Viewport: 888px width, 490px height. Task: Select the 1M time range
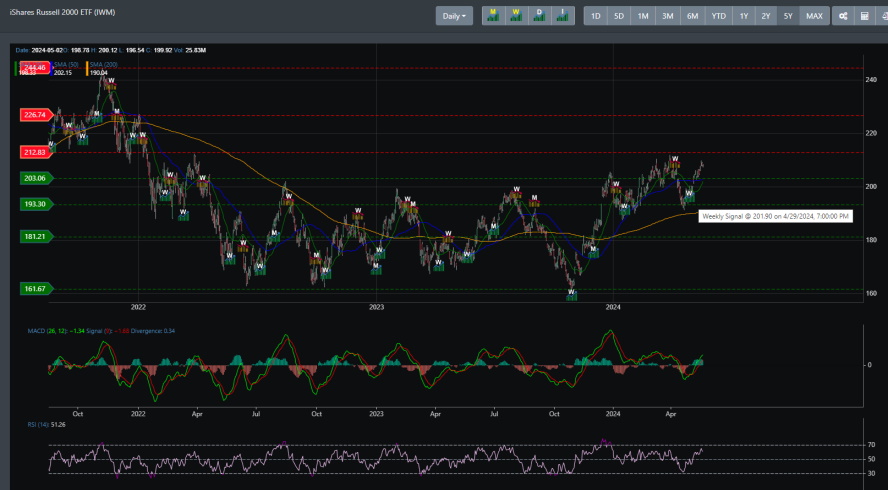pos(643,16)
